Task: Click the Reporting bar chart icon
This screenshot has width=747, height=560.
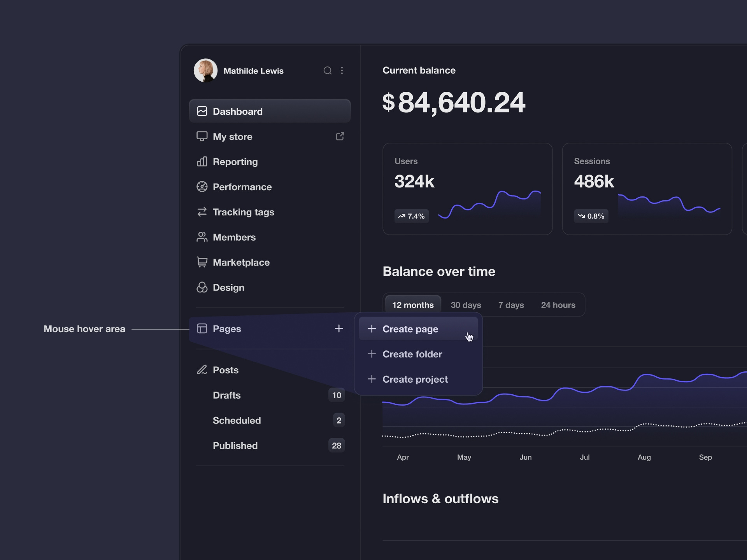Action: [202, 162]
